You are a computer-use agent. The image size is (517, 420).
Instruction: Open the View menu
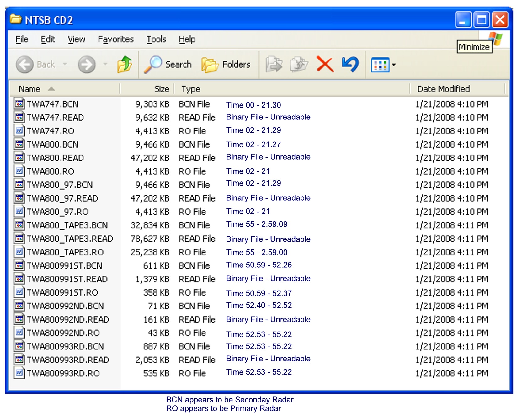pyautogui.click(x=77, y=39)
